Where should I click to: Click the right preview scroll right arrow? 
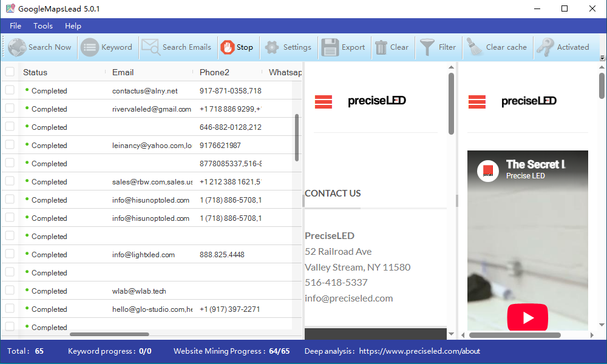(592, 335)
